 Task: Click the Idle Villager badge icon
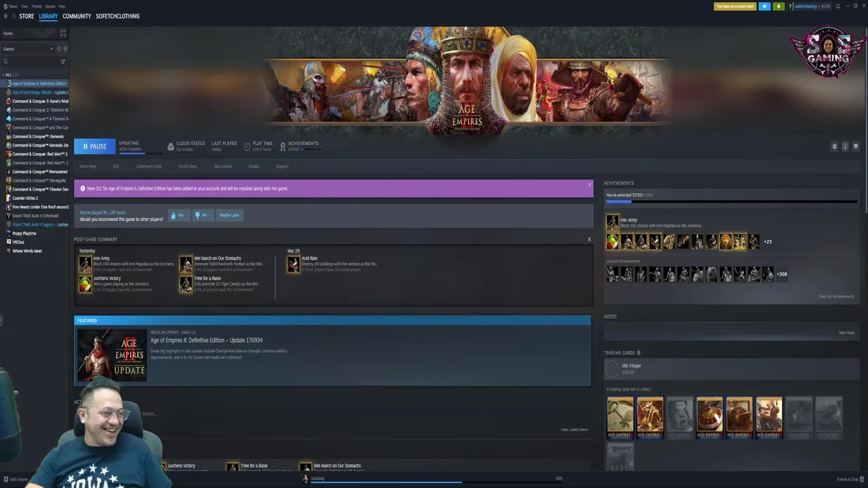[612, 369]
